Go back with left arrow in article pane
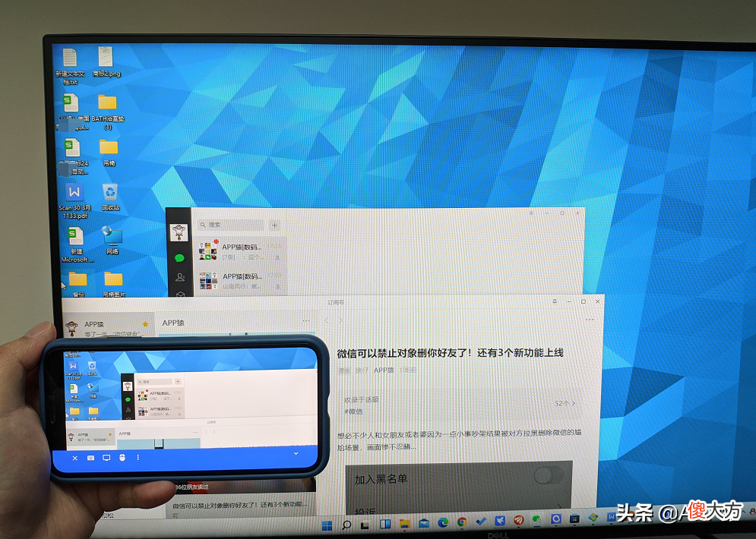Viewport: 756px width, 539px height. (327, 320)
